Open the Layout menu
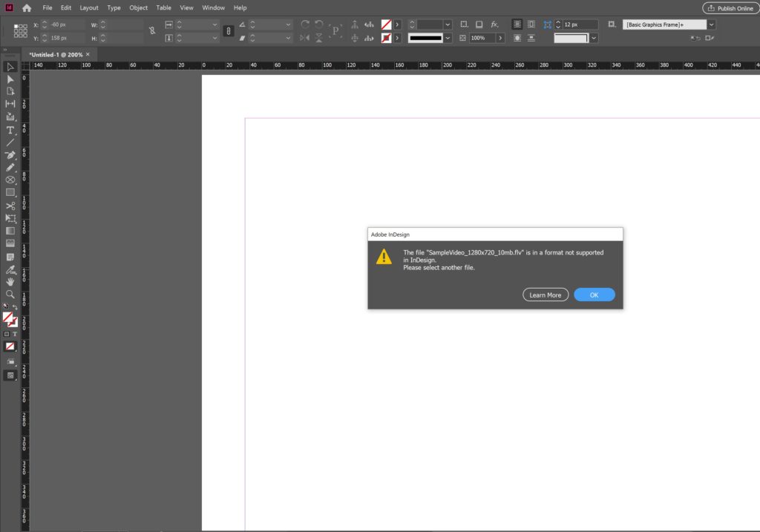 click(x=89, y=7)
